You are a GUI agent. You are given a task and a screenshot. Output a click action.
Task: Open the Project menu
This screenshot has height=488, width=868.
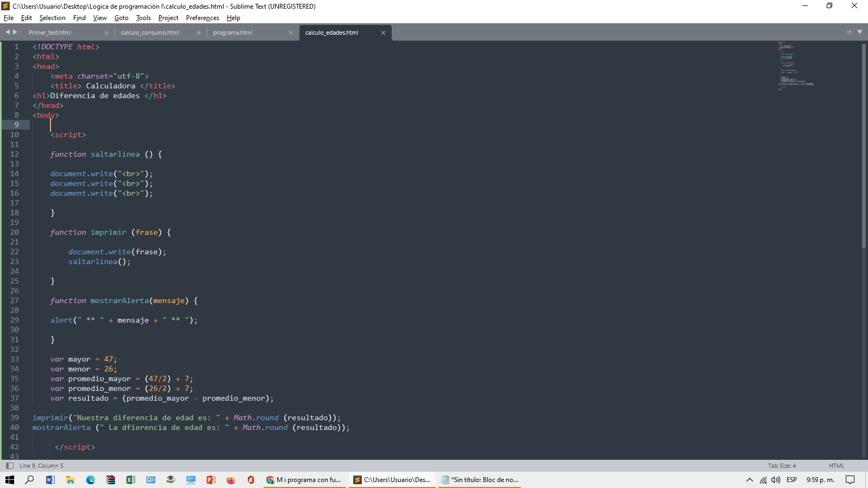coord(168,18)
